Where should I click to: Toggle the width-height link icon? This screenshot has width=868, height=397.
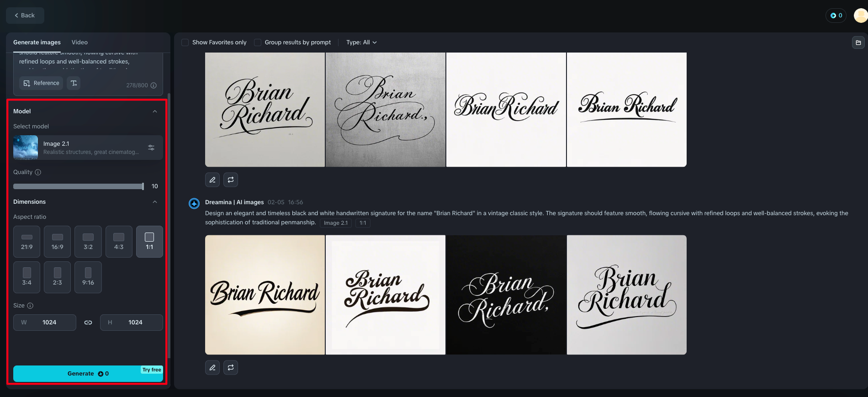88,323
